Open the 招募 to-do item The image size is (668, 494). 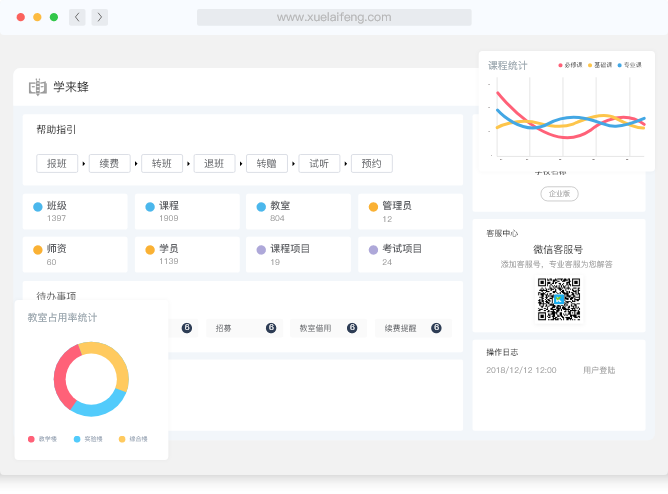(245, 328)
